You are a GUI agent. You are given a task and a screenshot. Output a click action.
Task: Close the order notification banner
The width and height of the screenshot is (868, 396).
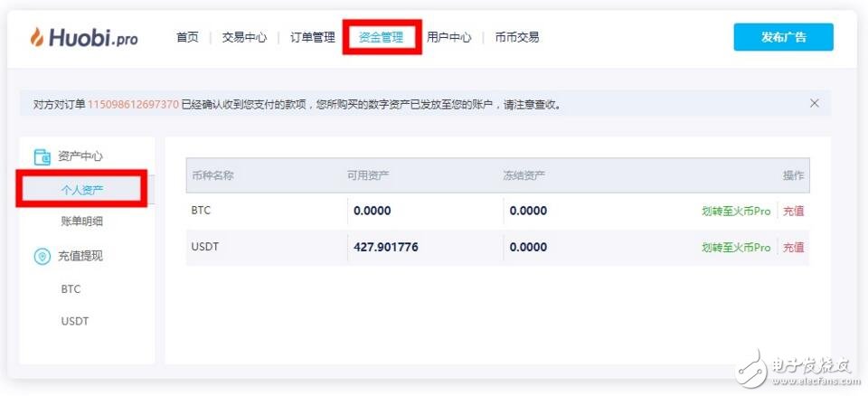[815, 103]
